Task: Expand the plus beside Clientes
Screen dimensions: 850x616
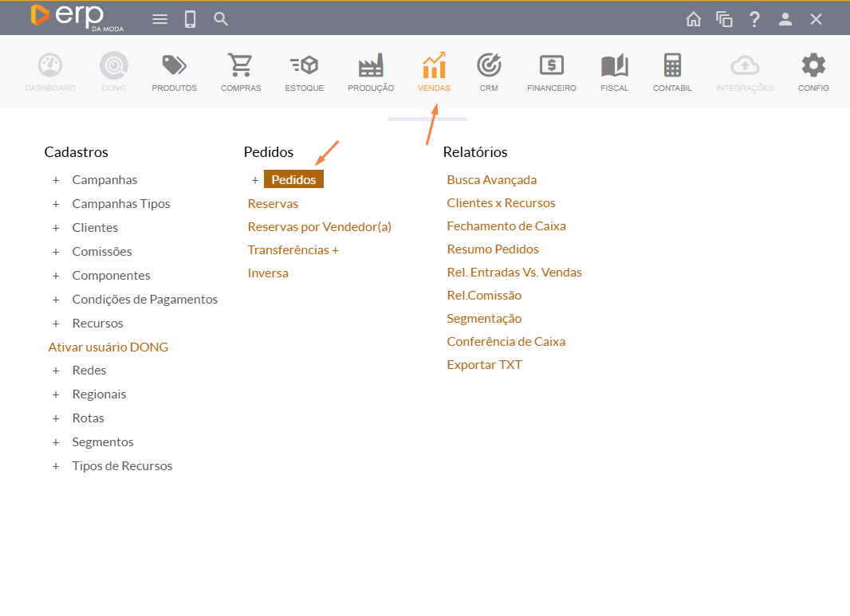Action: [x=56, y=228]
